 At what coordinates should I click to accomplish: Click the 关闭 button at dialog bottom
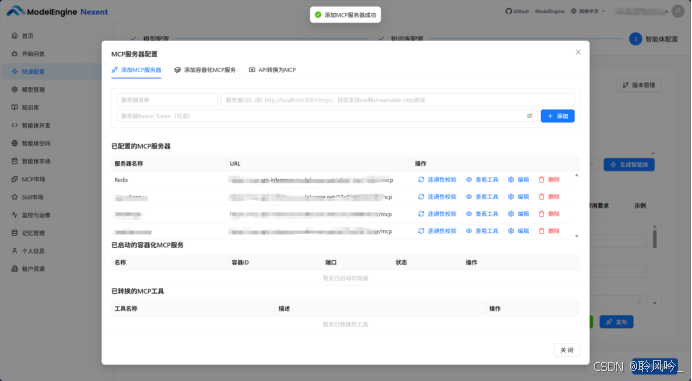567,350
